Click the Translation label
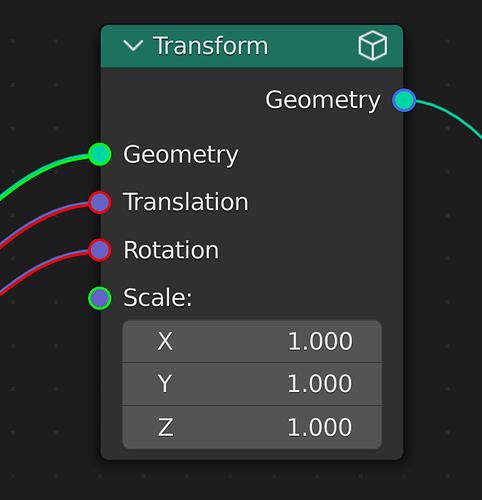 click(x=186, y=202)
